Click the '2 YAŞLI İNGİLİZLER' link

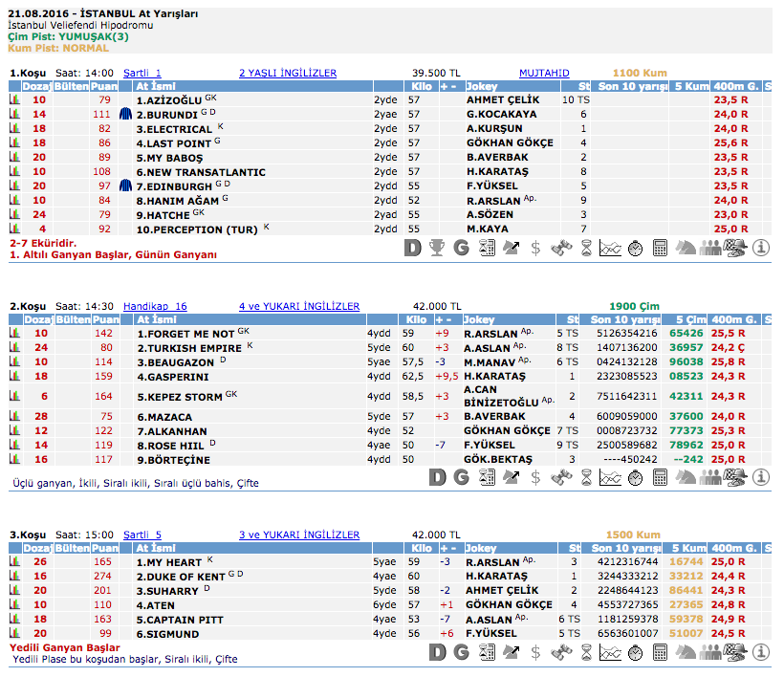[287, 73]
